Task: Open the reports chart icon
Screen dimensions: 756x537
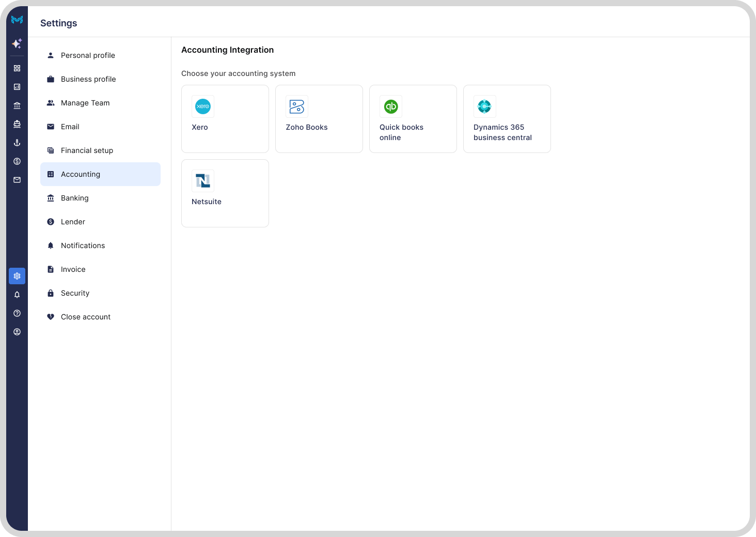Action: pyautogui.click(x=17, y=86)
